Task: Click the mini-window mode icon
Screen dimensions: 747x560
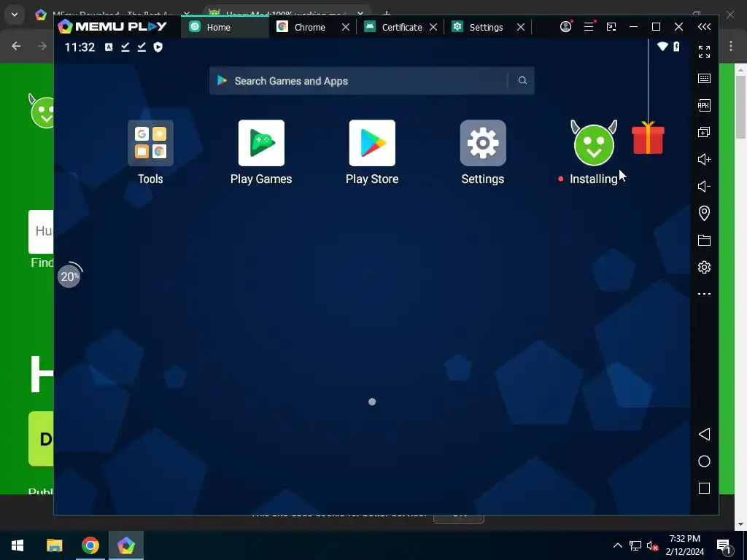Action: [611, 27]
